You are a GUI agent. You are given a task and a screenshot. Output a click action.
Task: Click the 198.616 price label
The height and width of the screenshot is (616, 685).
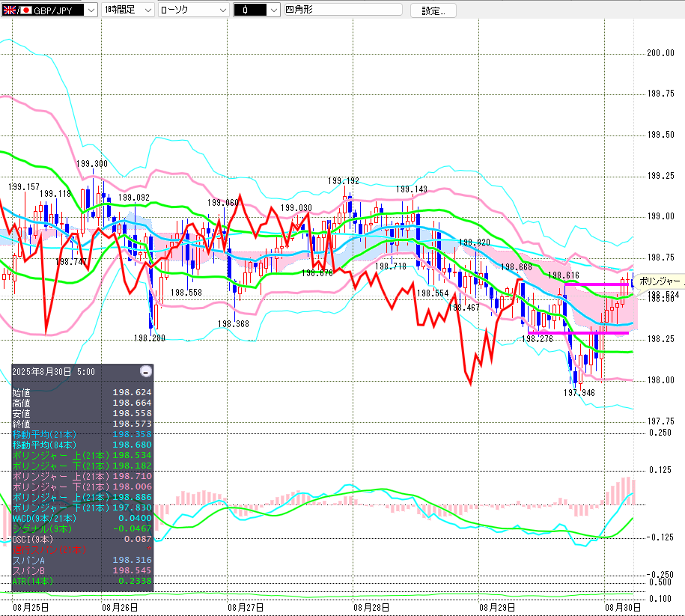pos(564,275)
